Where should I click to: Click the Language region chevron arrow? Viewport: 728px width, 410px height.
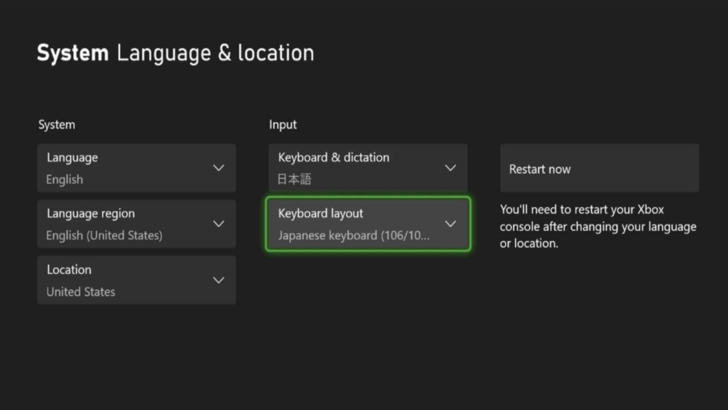coord(219,224)
